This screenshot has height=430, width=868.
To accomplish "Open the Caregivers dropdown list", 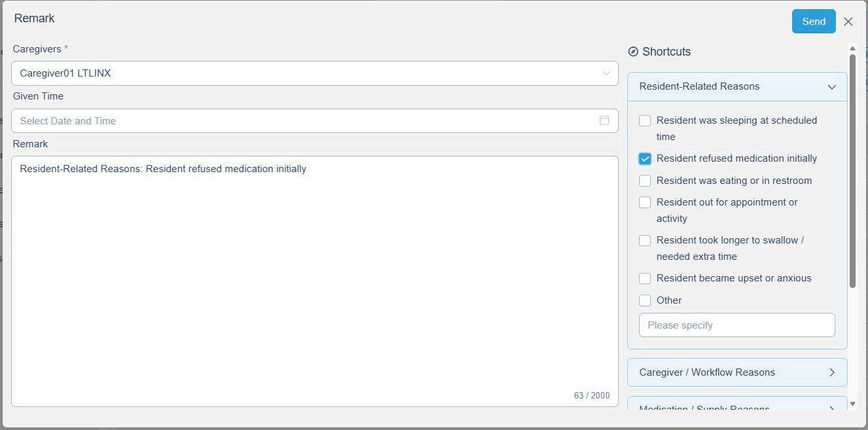I will [314, 73].
